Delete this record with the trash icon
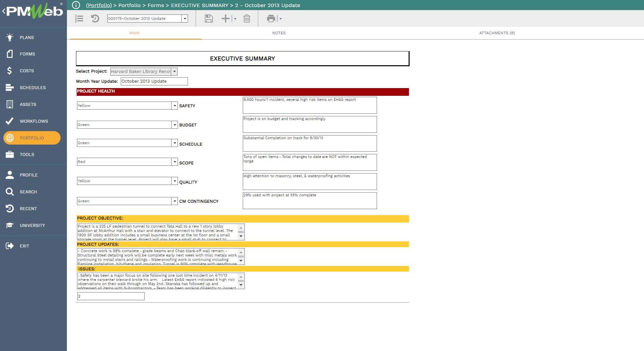644x351 pixels. coord(247,18)
